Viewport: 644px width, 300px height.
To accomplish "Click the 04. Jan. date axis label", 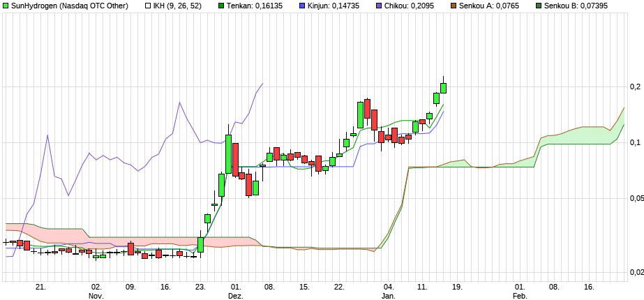I will point(389,292).
